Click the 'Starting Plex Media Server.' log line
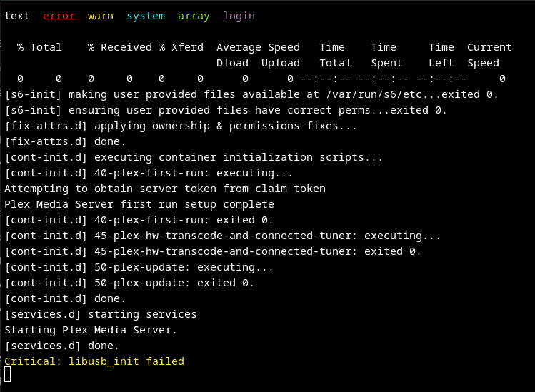Image resolution: width=535 pixels, height=392 pixels. (91, 330)
